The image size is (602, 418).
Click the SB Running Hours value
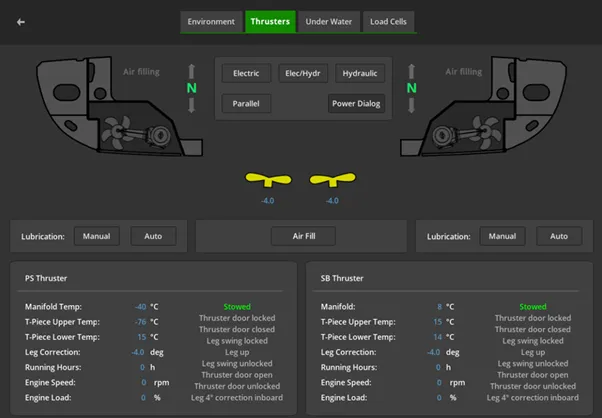(x=438, y=367)
